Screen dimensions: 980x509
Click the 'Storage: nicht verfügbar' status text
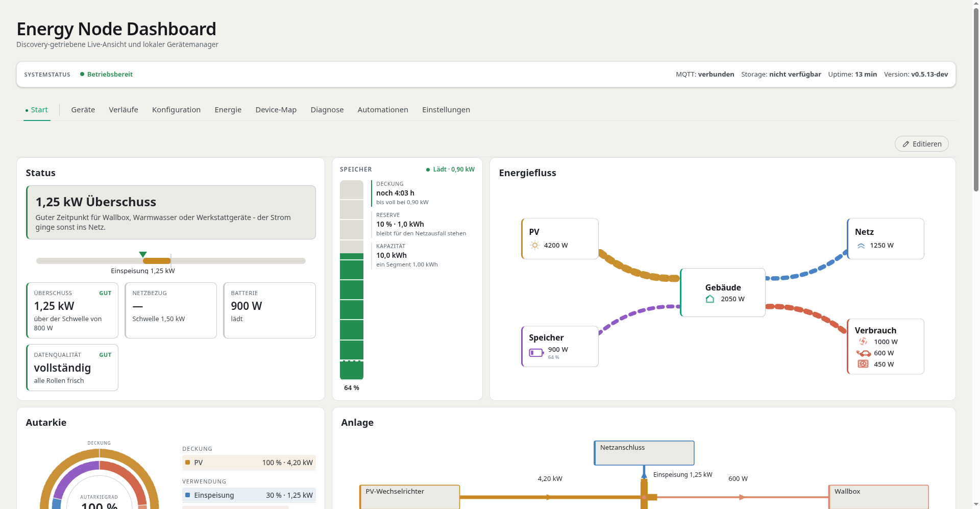coord(781,75)
